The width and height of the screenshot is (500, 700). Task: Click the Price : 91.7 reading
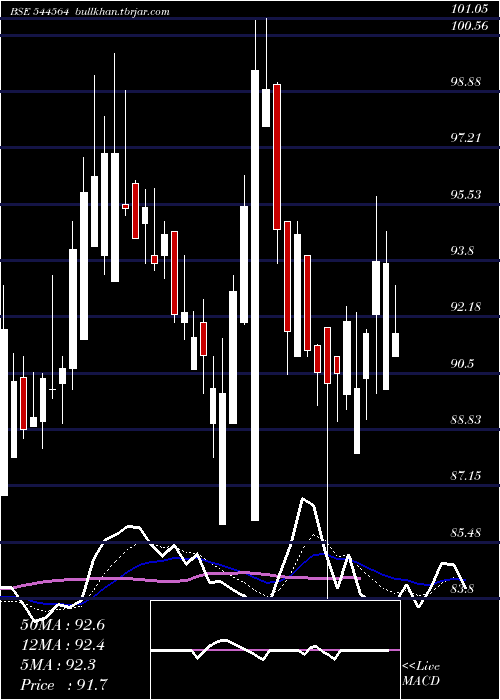point(63,685)
